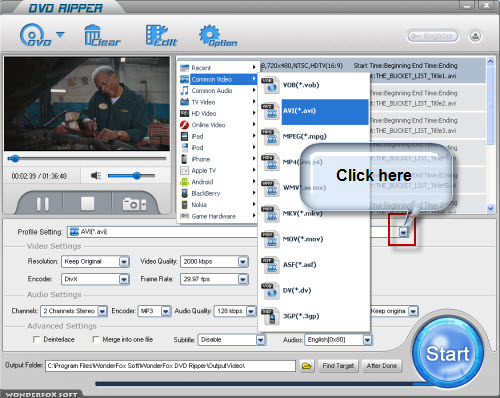Click the Register key button
This screenshot has height=398, width=500.
433,36
